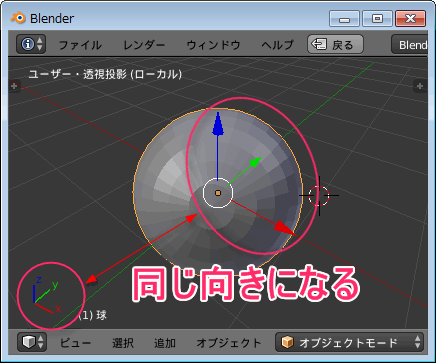Click the Blender logo in title bar
The height and width of the screenshot is (363, 436).
[x=18, y=18]
